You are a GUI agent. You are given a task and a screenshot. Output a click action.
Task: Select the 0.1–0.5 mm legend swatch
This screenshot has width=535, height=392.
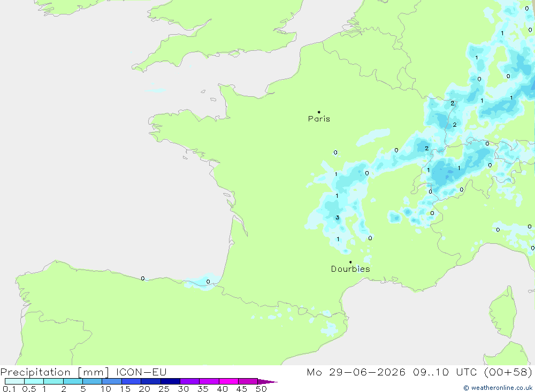(x=14, y=381)
